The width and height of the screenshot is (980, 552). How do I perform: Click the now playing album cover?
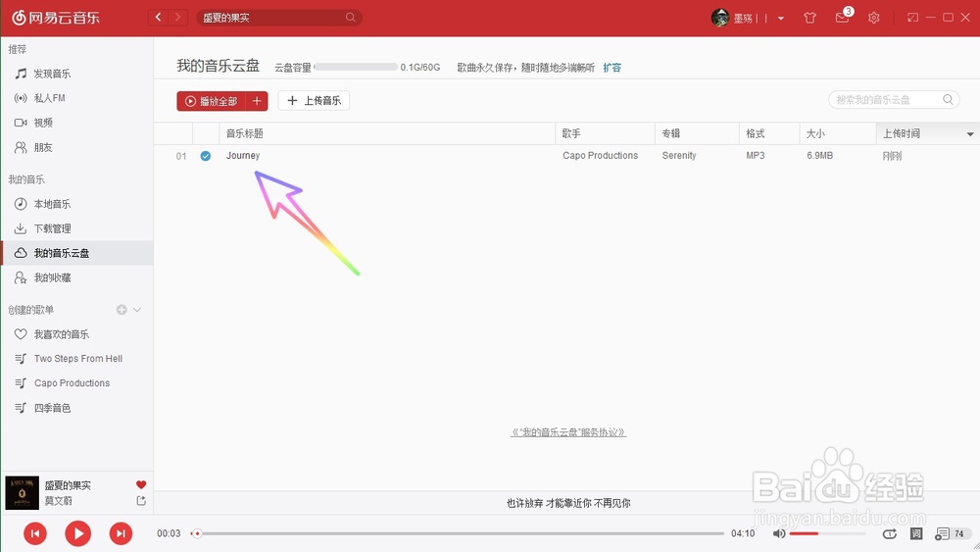[22, 493]
